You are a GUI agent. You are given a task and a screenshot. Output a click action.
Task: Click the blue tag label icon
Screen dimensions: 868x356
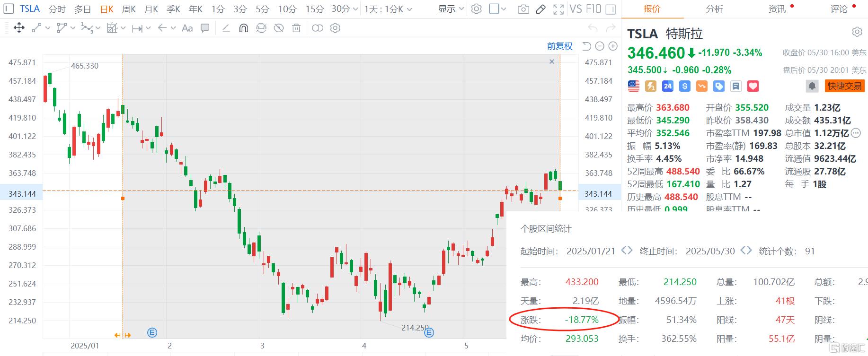pyautogui.click(x=718, y=86)
